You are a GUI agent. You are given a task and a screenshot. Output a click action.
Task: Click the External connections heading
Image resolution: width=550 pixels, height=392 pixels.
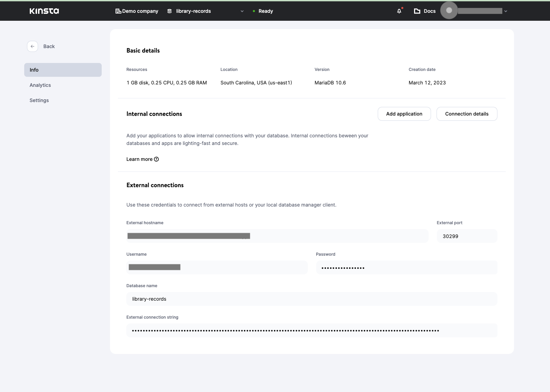pos(155,185)
